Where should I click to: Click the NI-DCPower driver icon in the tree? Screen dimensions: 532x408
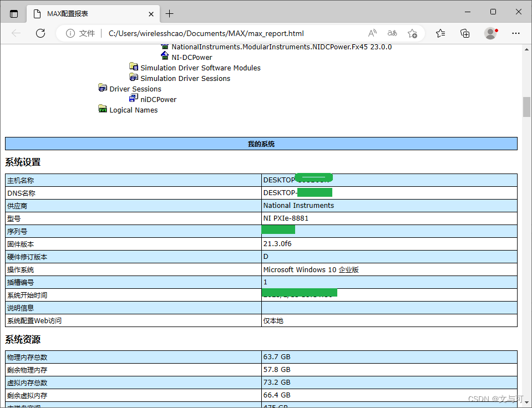(x=164, y=57)
